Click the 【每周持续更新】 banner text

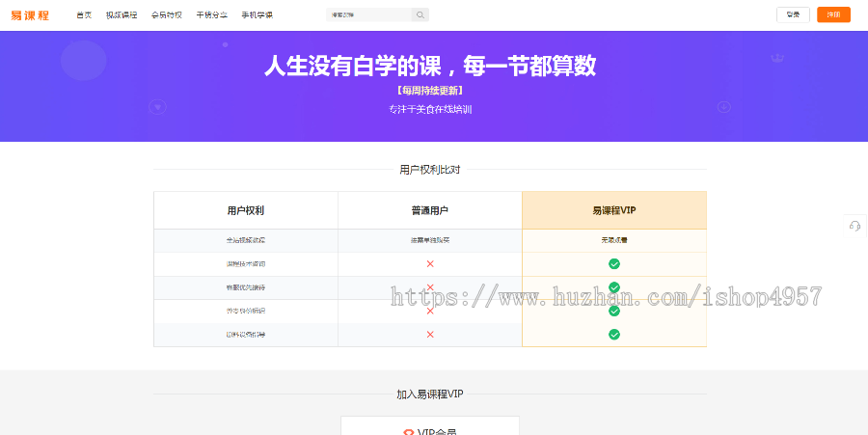(x=430, y=91)
